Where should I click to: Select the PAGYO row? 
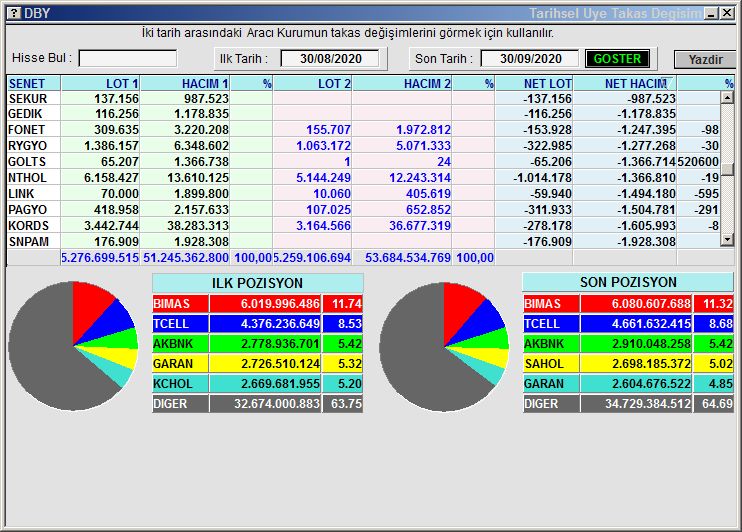363,210
